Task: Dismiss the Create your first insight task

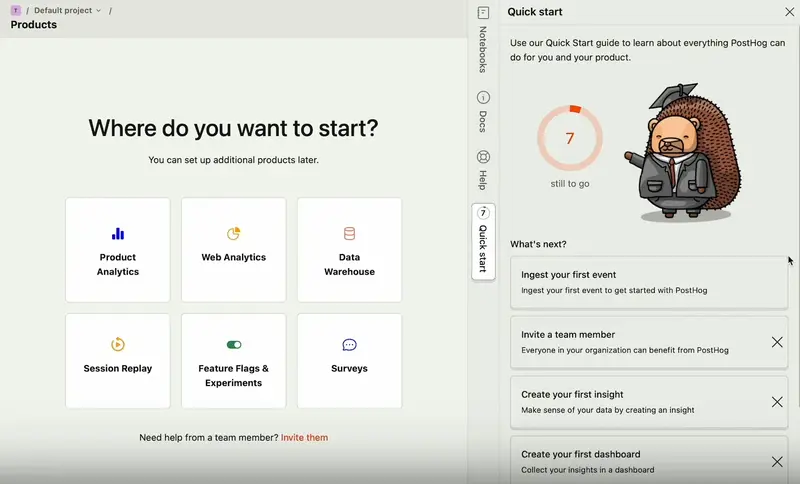Action: tap(777, 402)
